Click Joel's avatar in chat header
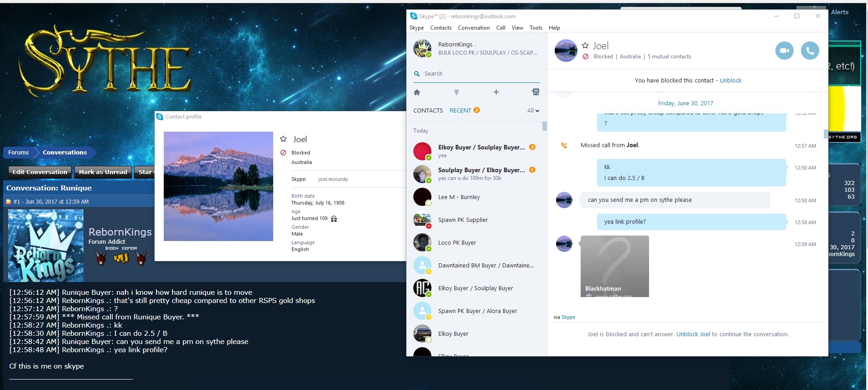The width and height of the screenshot is (868, 390). click(566, 51)
